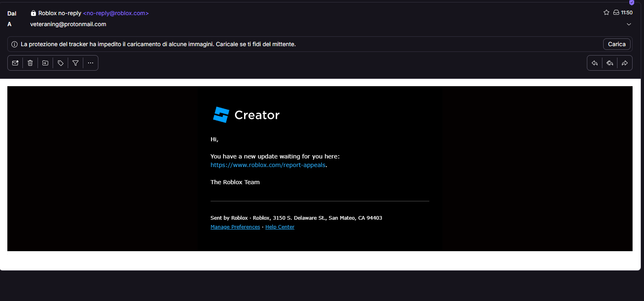Screen dimensions: 644x301
Task: Forward the email with arrow icon
Action: tap(625, 63)
